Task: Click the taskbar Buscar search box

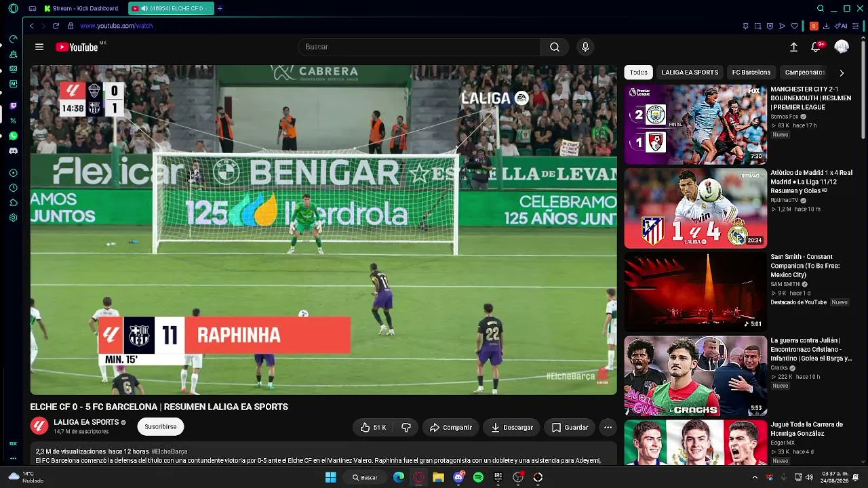Action: click(365, 477)
